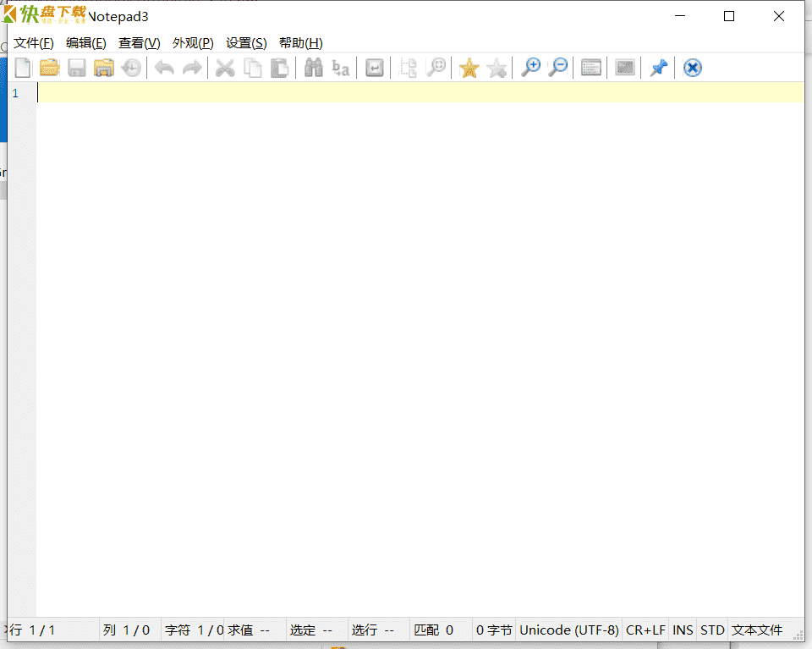Click the 求值 -- status field
The height and width of the screenshot is (649, 812).
click(x=255, y=630)
